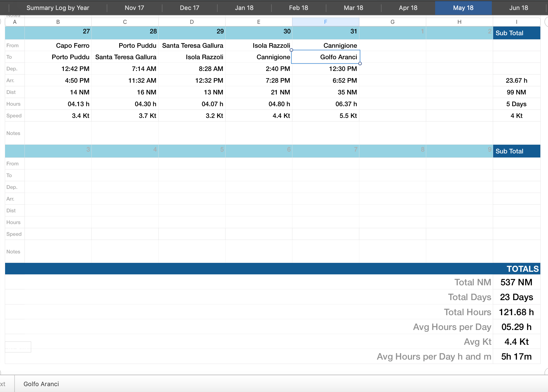Go to the Jan 18 sheet tab
Viewport: 548px width, 392px height.
244,8
